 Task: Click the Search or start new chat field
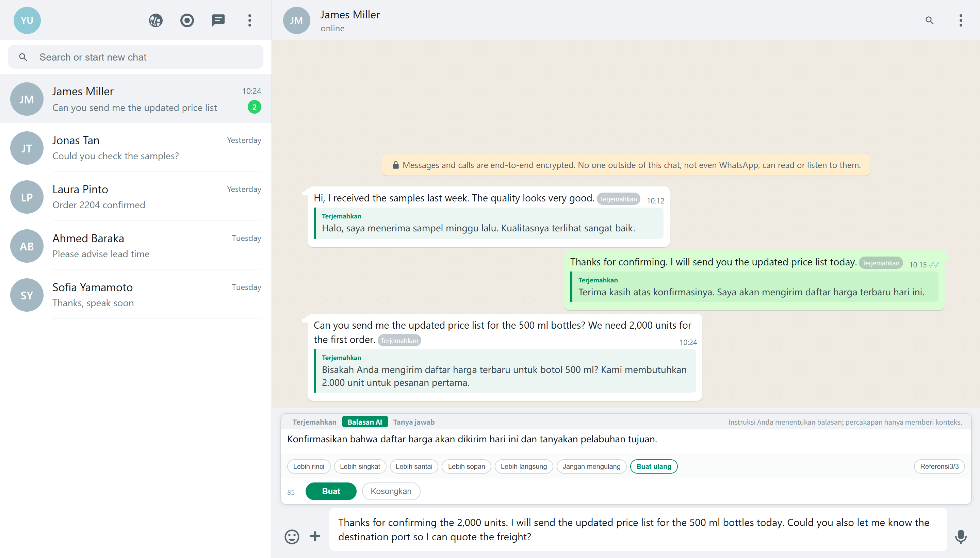coord(136,57)
